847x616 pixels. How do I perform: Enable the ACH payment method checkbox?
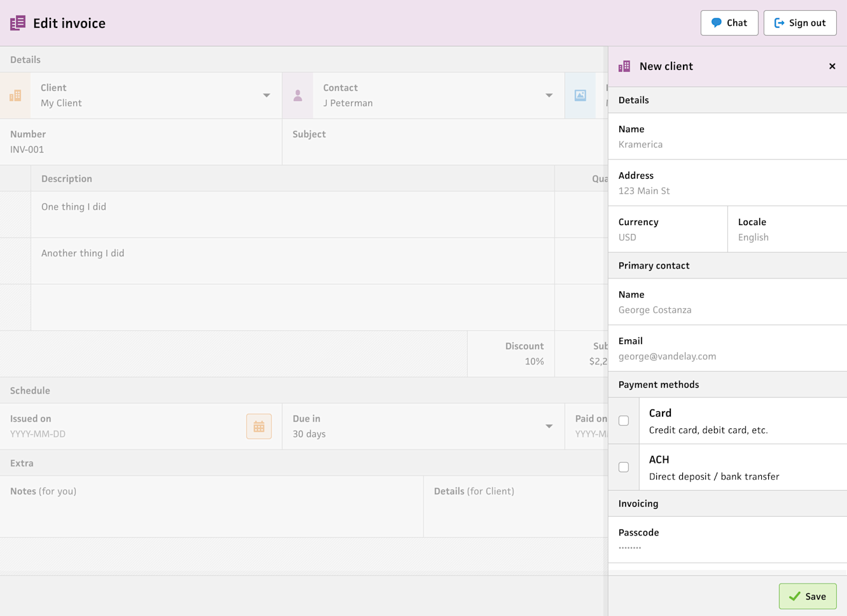[624, 467]
